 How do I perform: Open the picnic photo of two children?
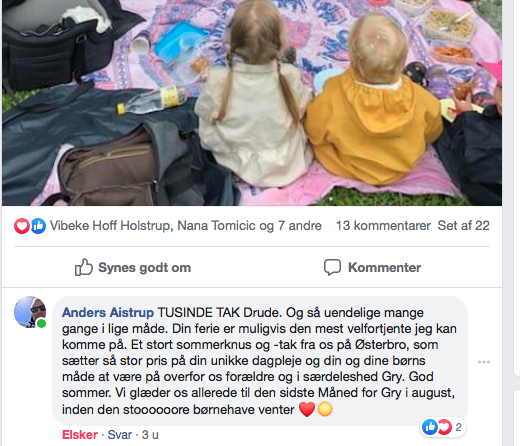(252, 103)
